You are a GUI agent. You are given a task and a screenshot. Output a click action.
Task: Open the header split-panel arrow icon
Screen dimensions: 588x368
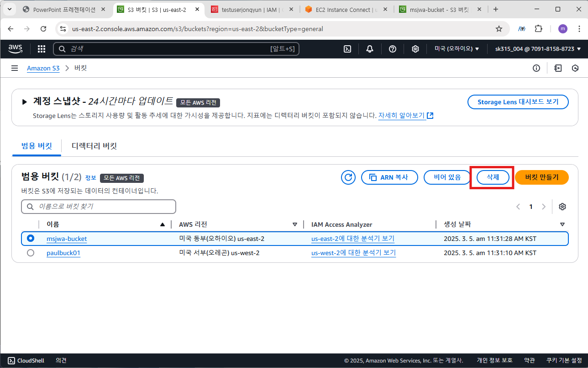[x=558, y=68]
